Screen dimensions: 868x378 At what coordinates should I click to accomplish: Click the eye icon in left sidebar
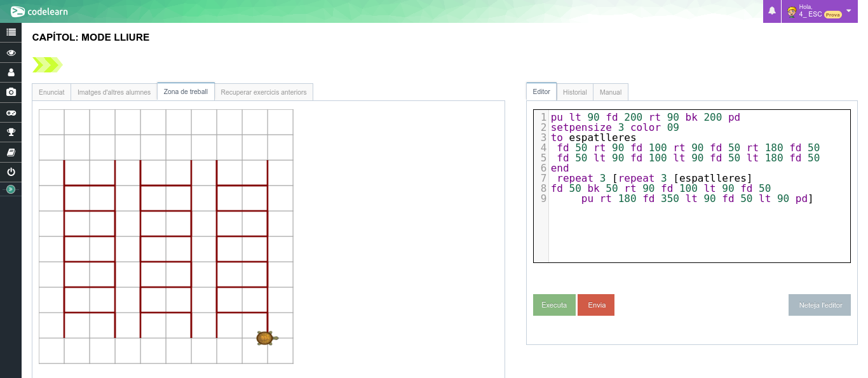[x=11, y=53]
